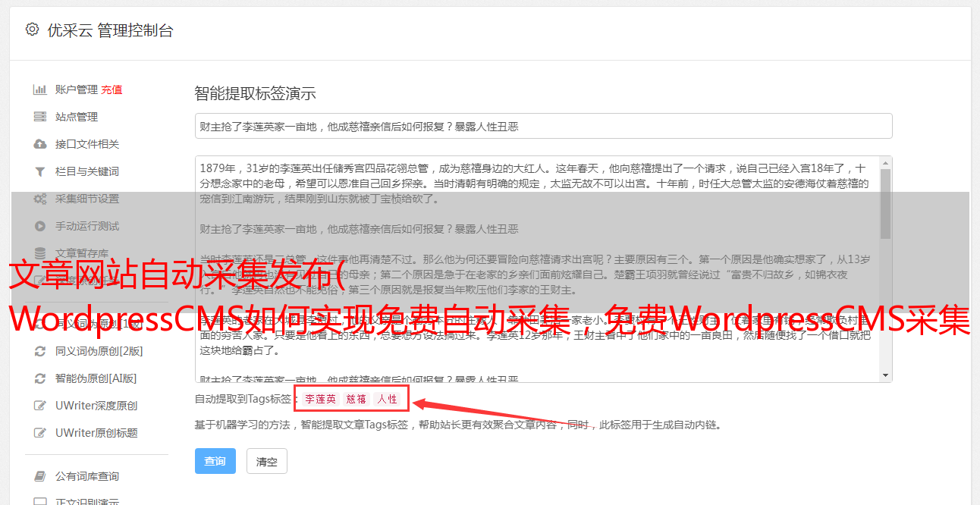Screen dimensions: 980x505
Task: Click the bar chart icon for 账户管理
Action: click(x=39, y=89)
